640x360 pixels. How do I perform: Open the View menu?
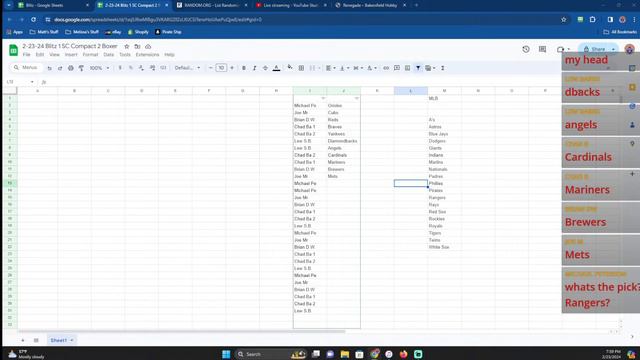54,55
